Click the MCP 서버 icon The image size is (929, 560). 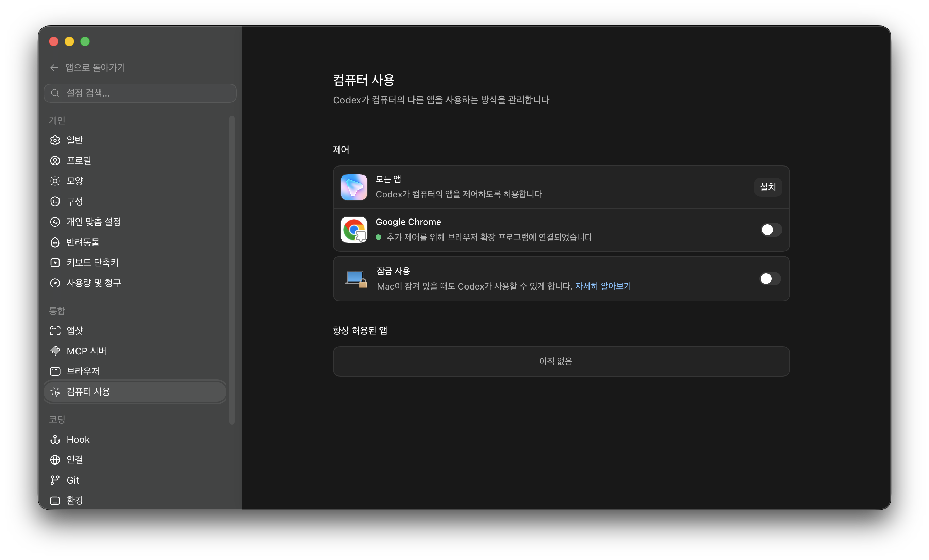(55, 351)
